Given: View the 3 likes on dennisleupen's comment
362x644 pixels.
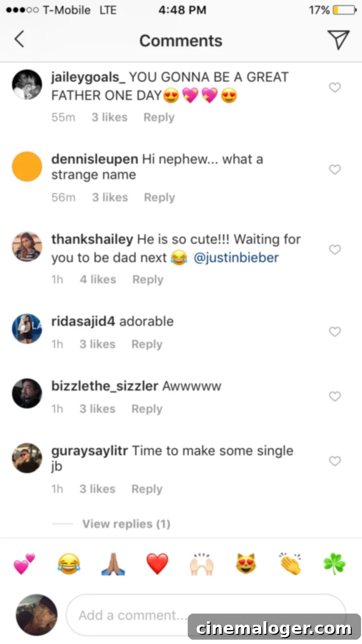Looking at the screenshot, I should (110, 197).
